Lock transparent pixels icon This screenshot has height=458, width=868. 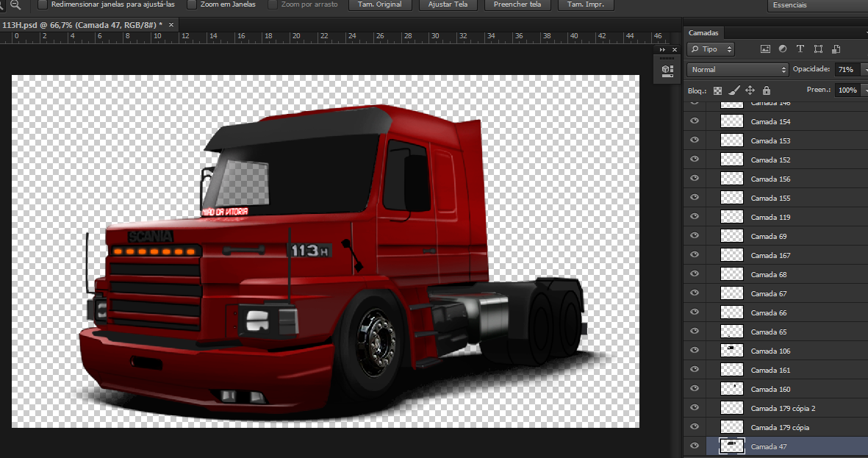(717, 90)
